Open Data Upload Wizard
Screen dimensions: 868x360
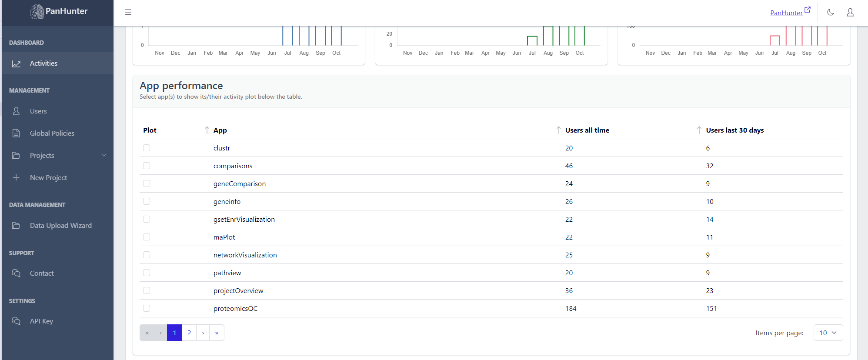60,225
